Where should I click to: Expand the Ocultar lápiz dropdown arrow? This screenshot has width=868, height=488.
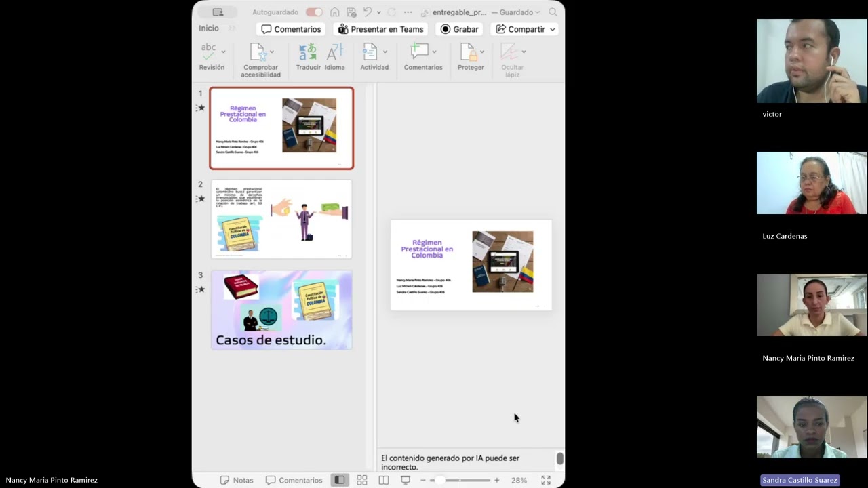[x=524, y=52]
